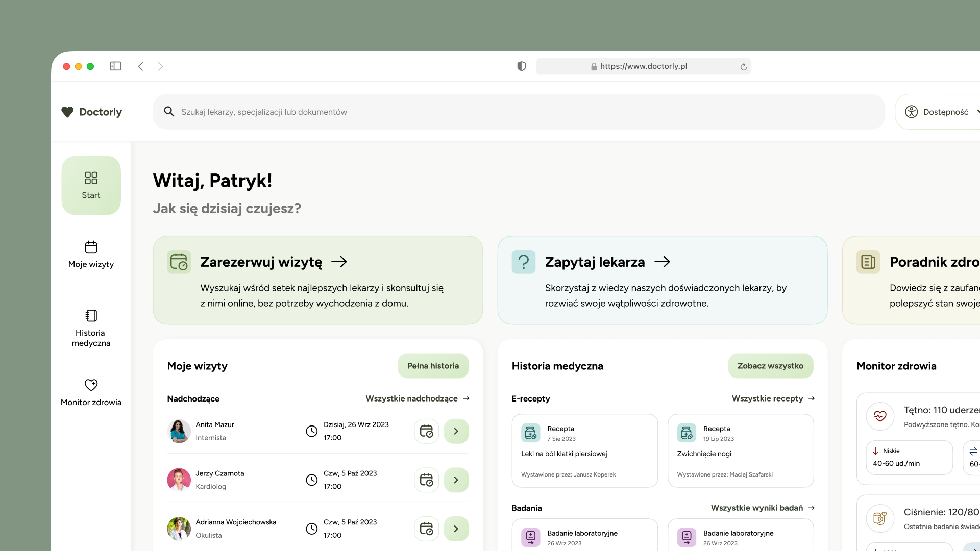
Task: Open Moje wizyty in the sidebar
Action: tap(91, 255)
